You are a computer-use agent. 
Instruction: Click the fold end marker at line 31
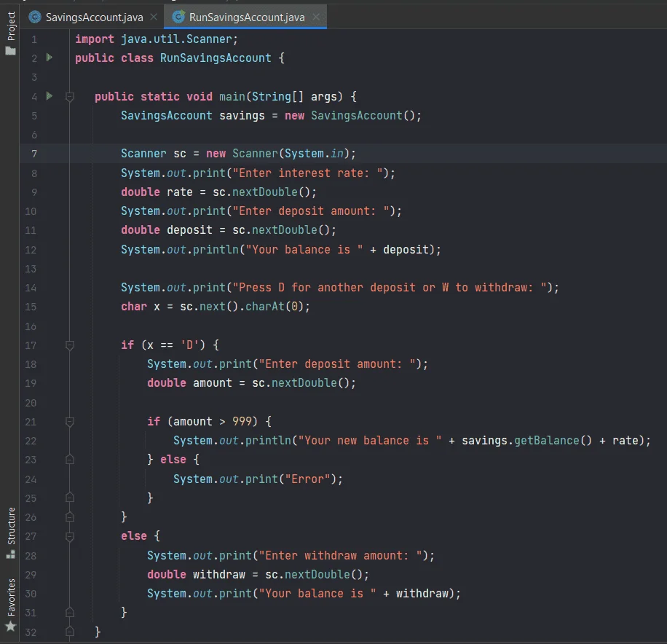tap(70, 612)
